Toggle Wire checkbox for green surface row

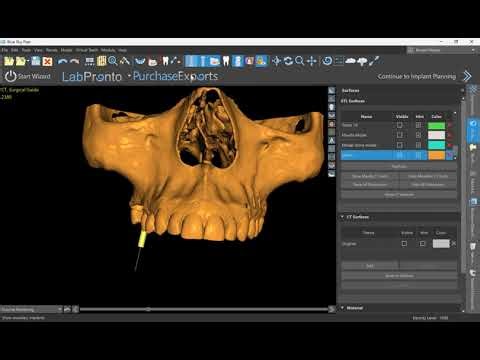pyautogui.click(x=418, y=125)
